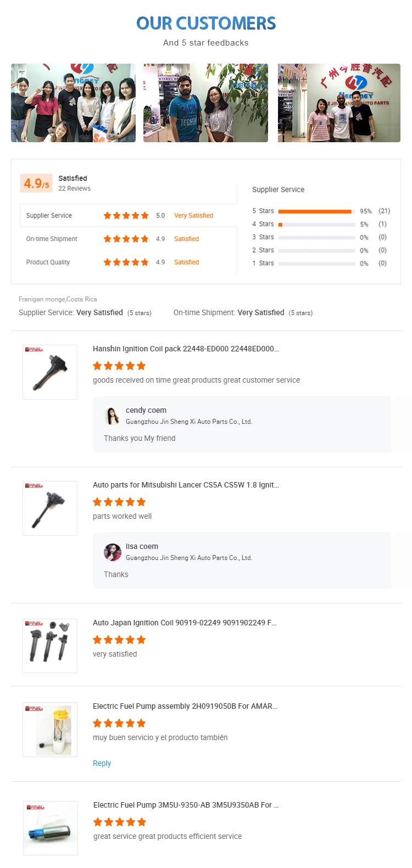Open the 3M5U-9350-AB fuel pump thumbnail
The height and width of the screenshot is (868, 412).
pyautogui.click(x=50, y=828)
